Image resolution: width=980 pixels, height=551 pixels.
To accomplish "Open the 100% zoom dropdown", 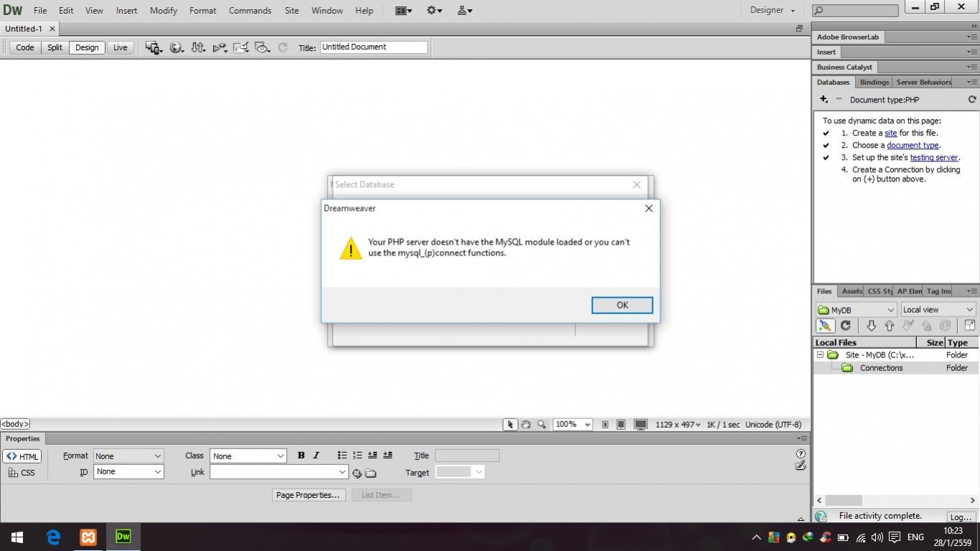I will point(573,425).
